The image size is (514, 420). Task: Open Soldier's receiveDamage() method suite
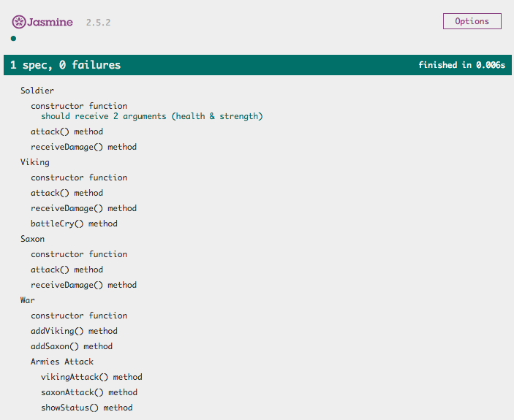(x=83, y=147)
